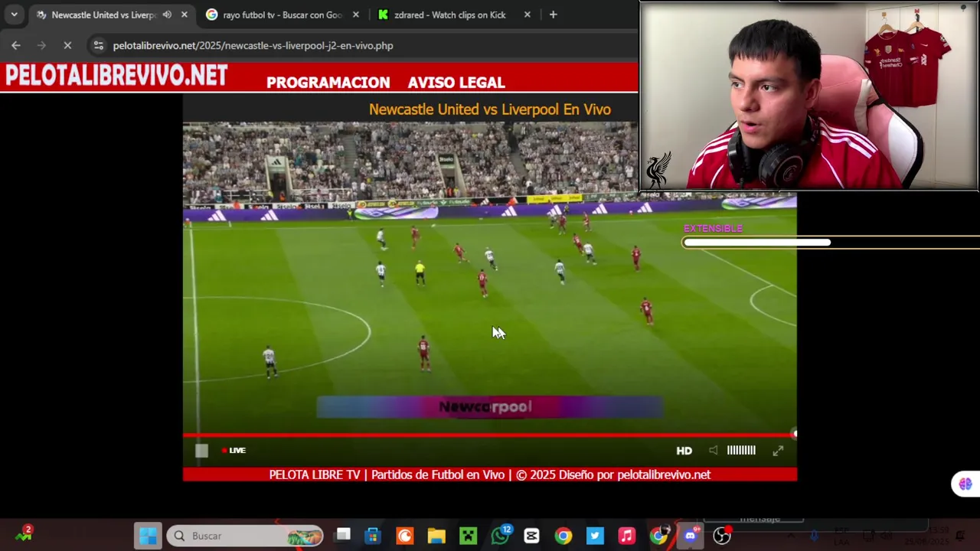Open File Explorer from the taskbar

(x=436, y=536)
